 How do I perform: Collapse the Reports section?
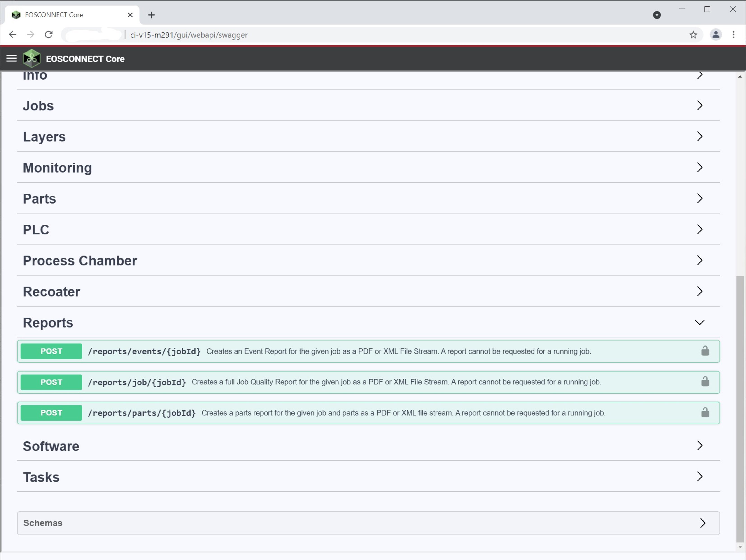point(699,322)
